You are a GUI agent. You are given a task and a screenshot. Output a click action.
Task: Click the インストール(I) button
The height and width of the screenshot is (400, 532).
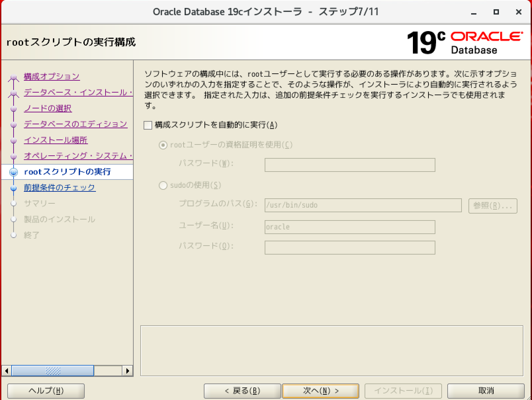click(403, 391)
